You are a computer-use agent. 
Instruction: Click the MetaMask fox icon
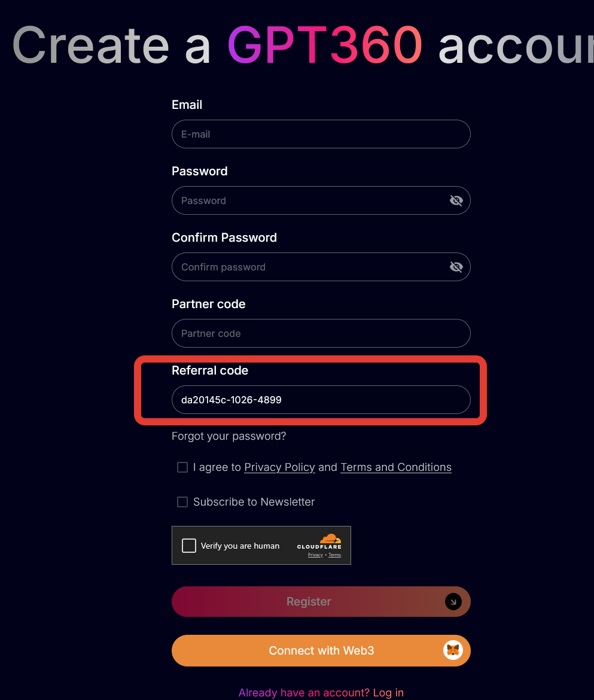click(x=453, y=650)
